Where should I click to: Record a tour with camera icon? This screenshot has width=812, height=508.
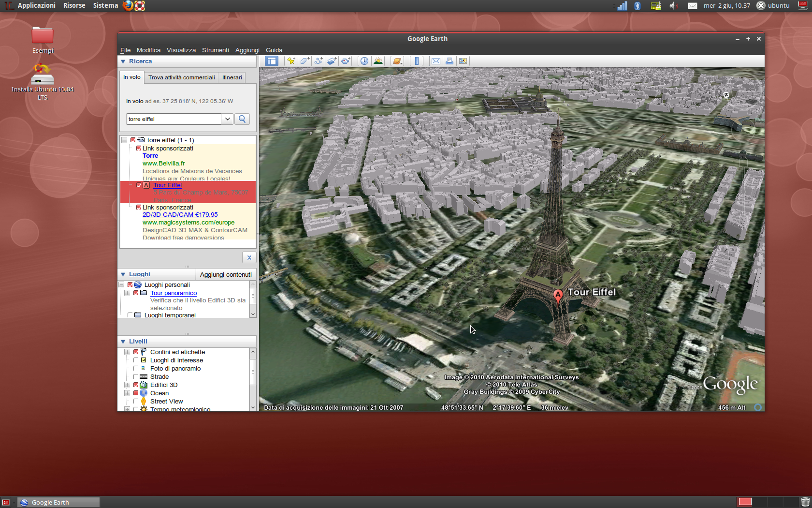point(346,61)
